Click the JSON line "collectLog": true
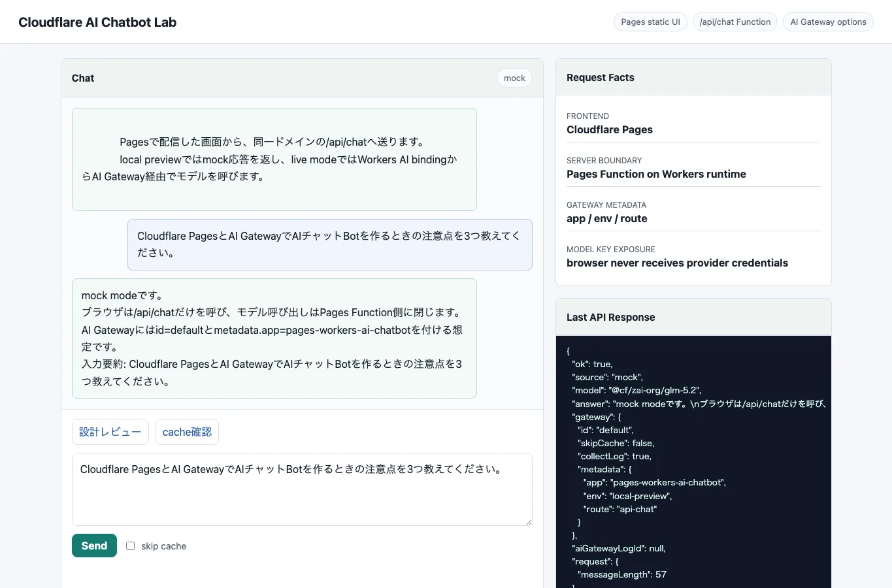 click(x=614, y=456)
